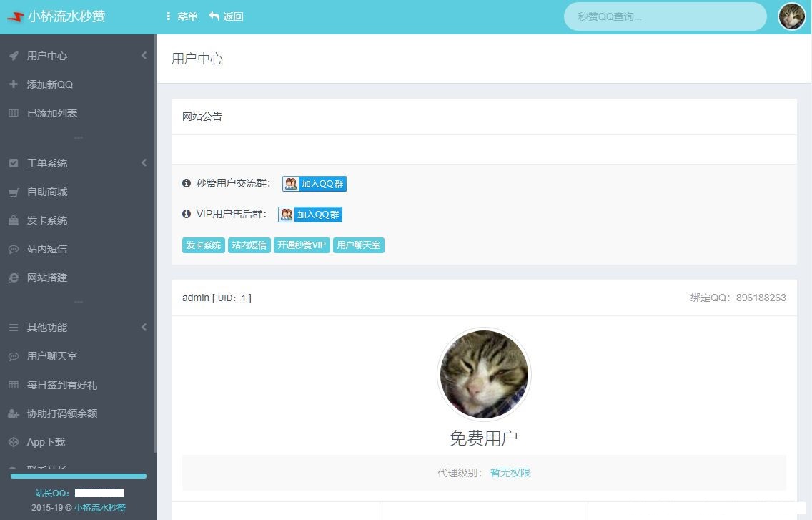The width and height of the screenshot is (812, 520).
Task: Open 协助打码领余额 menu item
Action: tap(61, 413)
